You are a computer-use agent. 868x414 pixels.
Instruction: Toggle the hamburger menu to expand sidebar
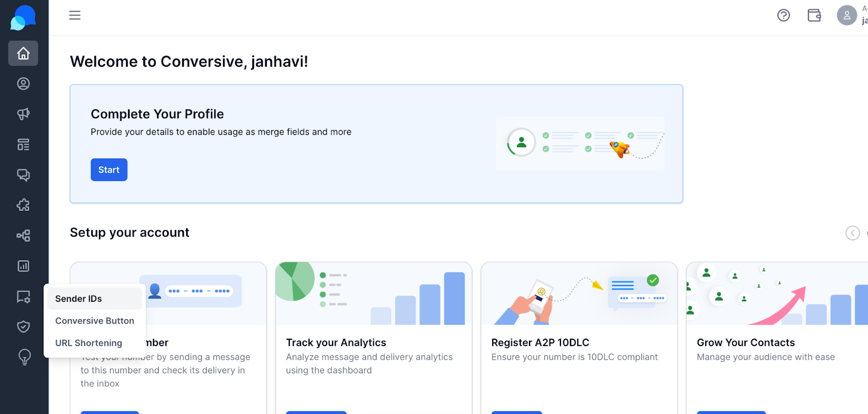point(75,15)
